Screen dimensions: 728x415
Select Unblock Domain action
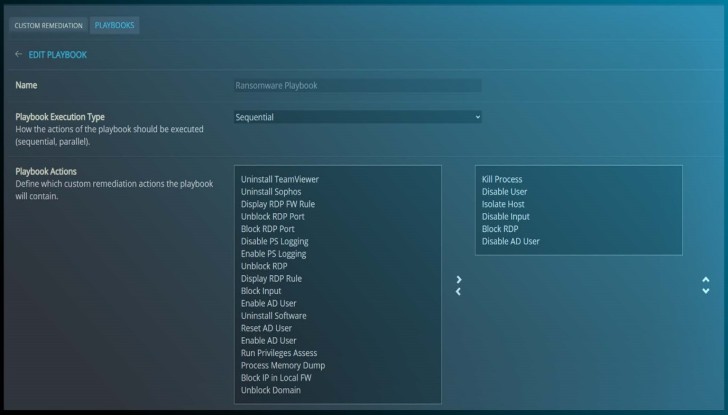pos(271,390)
